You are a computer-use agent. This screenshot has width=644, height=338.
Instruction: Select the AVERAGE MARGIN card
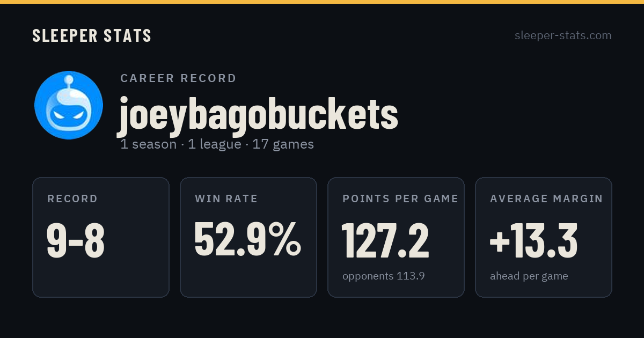(x=544, y=237)
